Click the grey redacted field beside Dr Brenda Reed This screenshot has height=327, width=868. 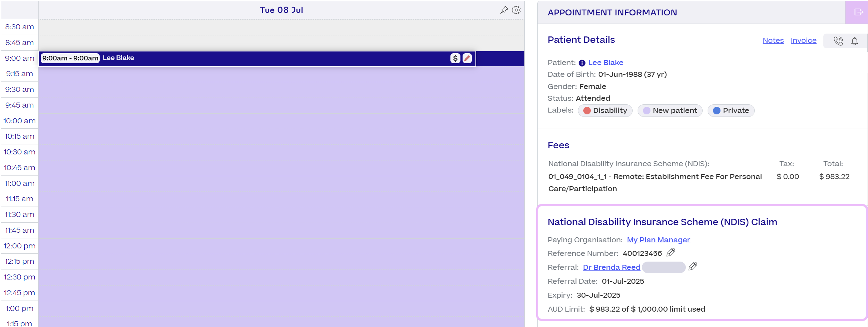664,267
